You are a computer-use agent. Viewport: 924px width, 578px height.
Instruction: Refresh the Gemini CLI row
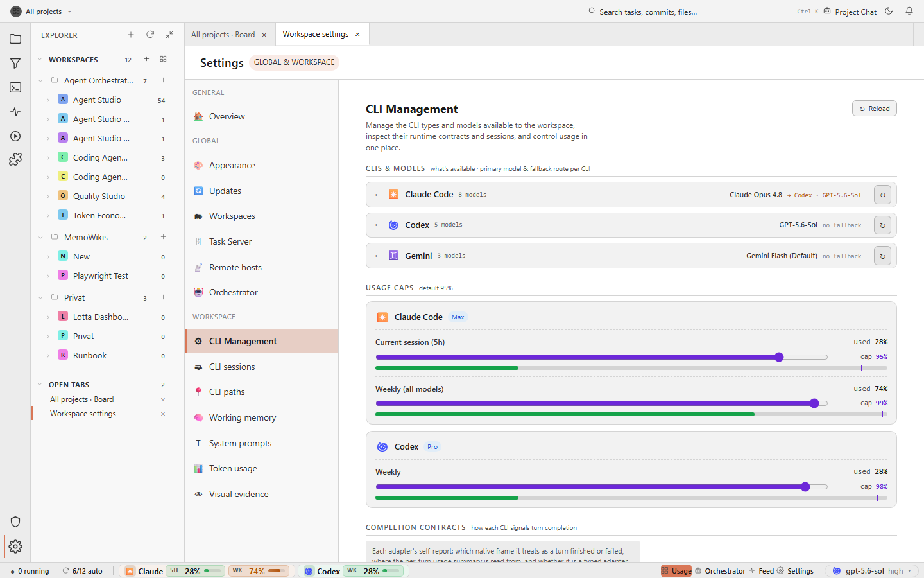pos(882,256)
